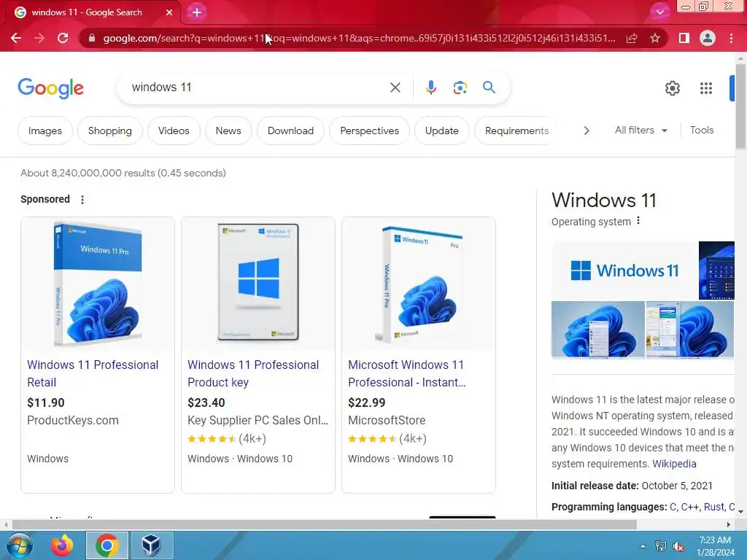
Task: Click the horizontal scrollbar right arrow
Action: 729,525
